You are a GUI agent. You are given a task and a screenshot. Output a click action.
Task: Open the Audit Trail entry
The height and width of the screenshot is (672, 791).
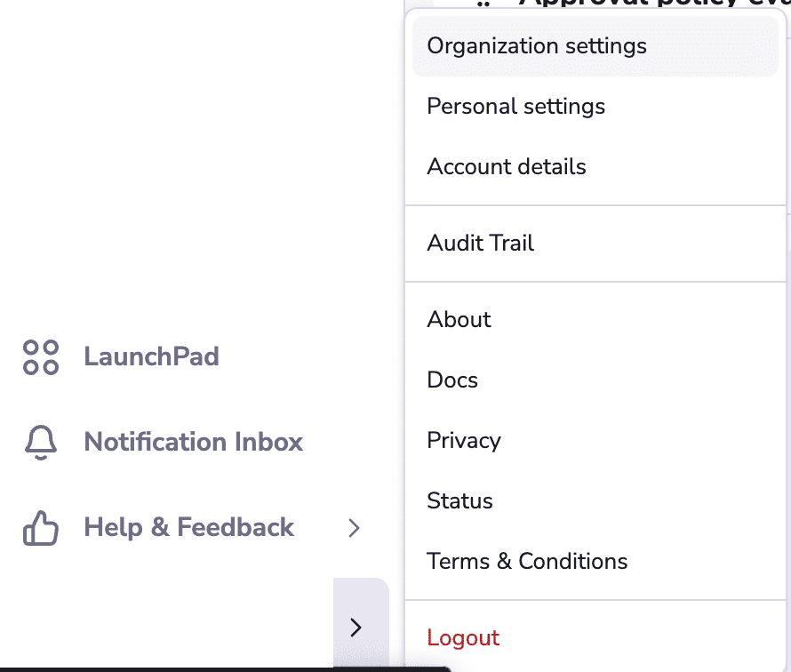click(595, 244)
